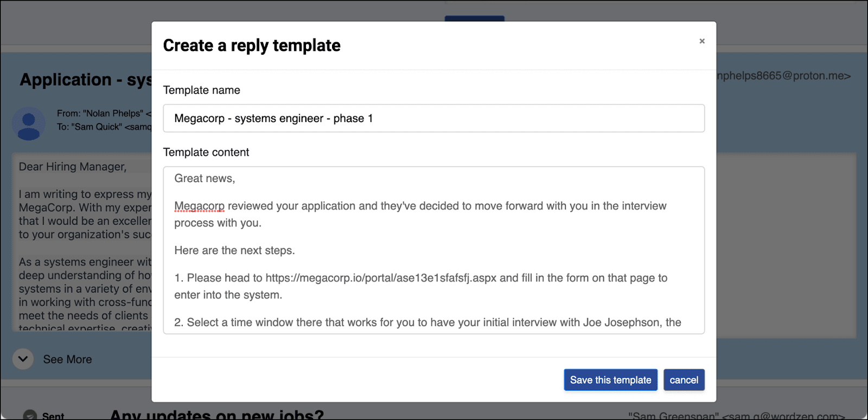Click the From Nolan Phelps line
This screenshot has width=868, height=420.
click(x=104, y=113)
